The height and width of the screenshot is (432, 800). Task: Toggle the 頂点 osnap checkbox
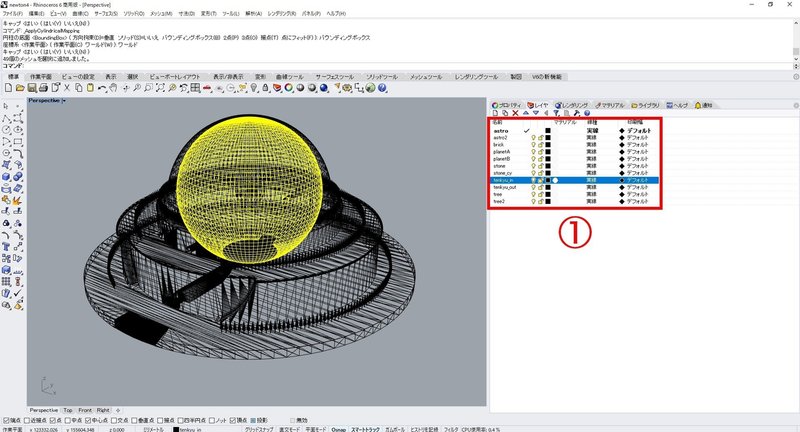pyautogui.click(x=232, y=420)
